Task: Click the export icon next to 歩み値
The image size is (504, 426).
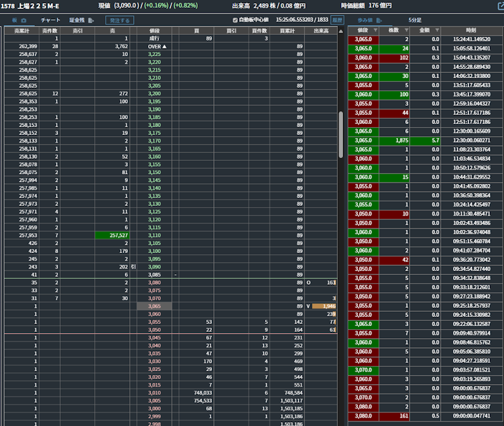Action: tap(379, 20)
